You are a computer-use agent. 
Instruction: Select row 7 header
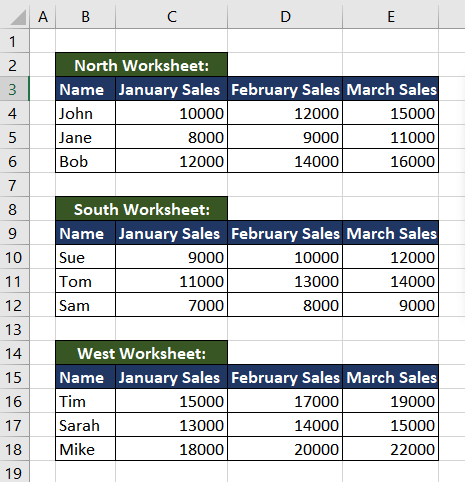[x=15, y=185]
